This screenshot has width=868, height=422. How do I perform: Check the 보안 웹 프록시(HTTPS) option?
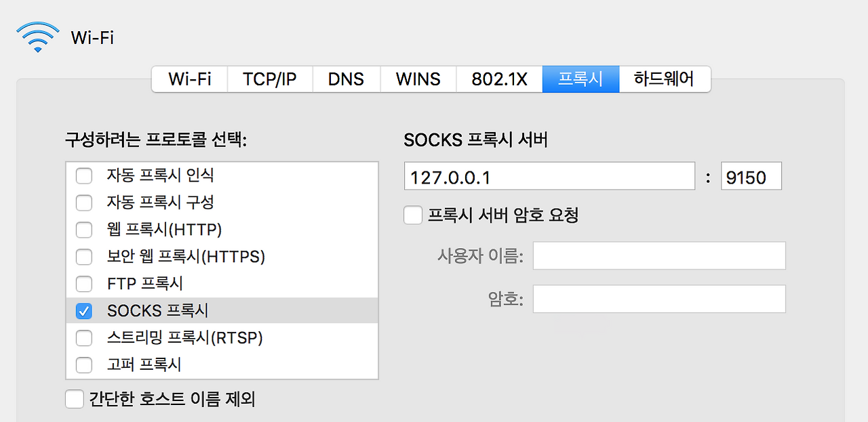[84, 257]
